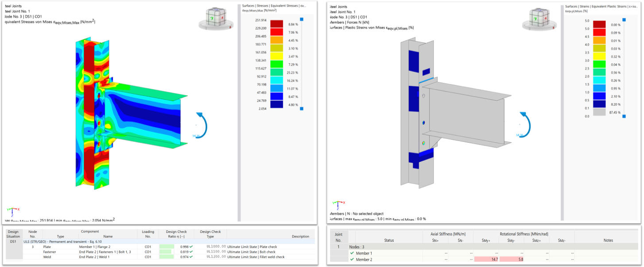644x267 pixels.
Task: Click the cyan 16.24 % stress swatch
Action: (x=276, y=80)
